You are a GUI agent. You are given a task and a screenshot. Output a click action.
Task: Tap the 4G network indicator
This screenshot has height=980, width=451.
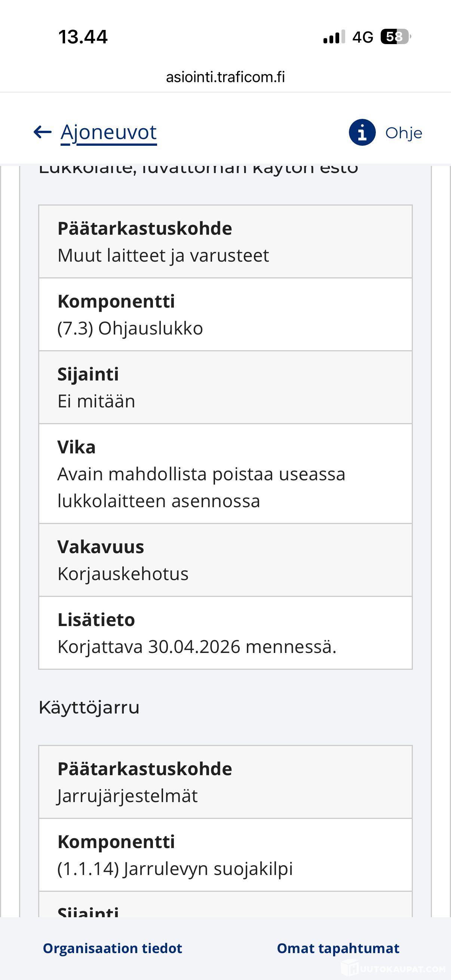tap(363, 37)
